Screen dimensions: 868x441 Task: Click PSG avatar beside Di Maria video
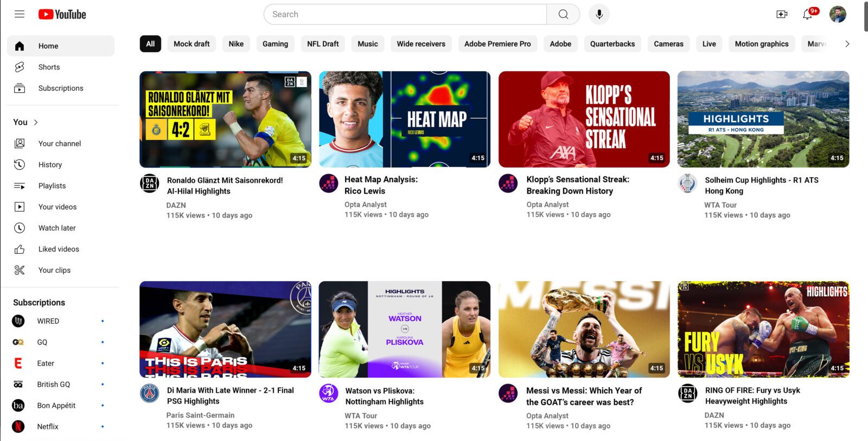pos(150,393)
